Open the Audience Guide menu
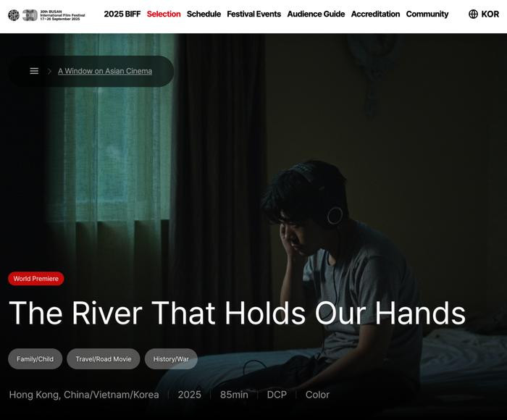507x420 pixels. [x=316, y=14]
